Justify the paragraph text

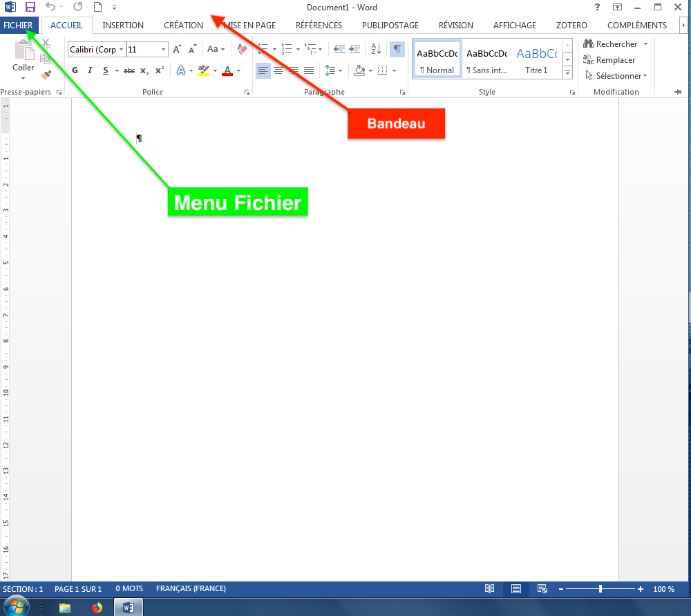309,70
